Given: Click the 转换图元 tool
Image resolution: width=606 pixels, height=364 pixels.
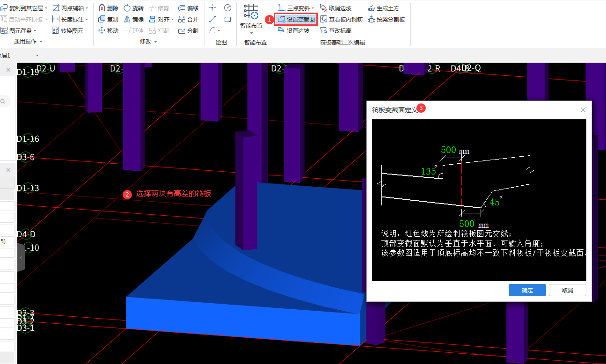Looking at the screenshot, I should pos(68,30).
